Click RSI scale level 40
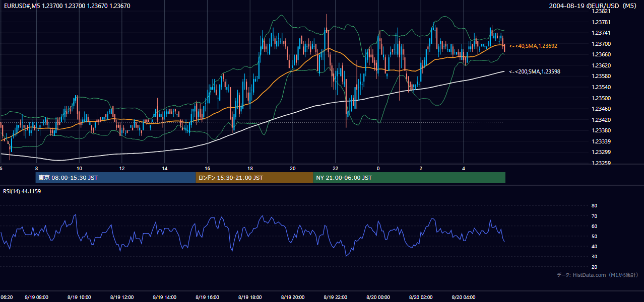This screenshot has width=644, height=302. [x=594, y=246]
